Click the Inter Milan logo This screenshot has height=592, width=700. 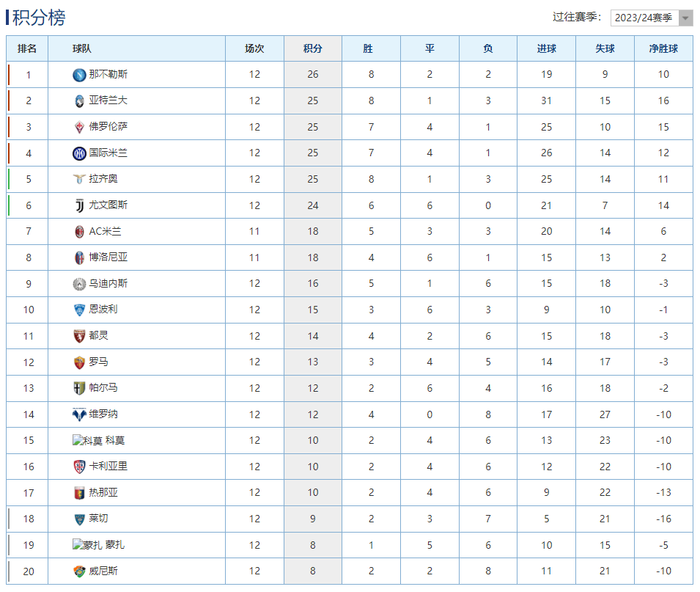pos(79,153)
